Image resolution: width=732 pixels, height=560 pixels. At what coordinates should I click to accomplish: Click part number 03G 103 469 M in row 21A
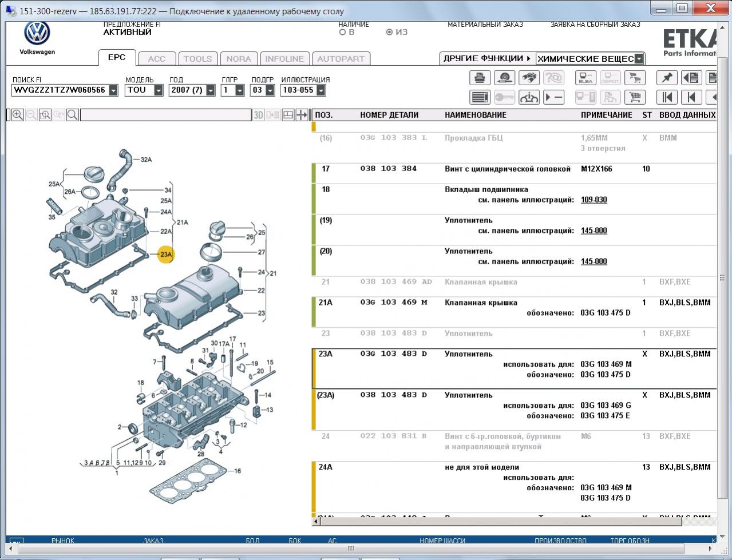[x=394, y=303]
